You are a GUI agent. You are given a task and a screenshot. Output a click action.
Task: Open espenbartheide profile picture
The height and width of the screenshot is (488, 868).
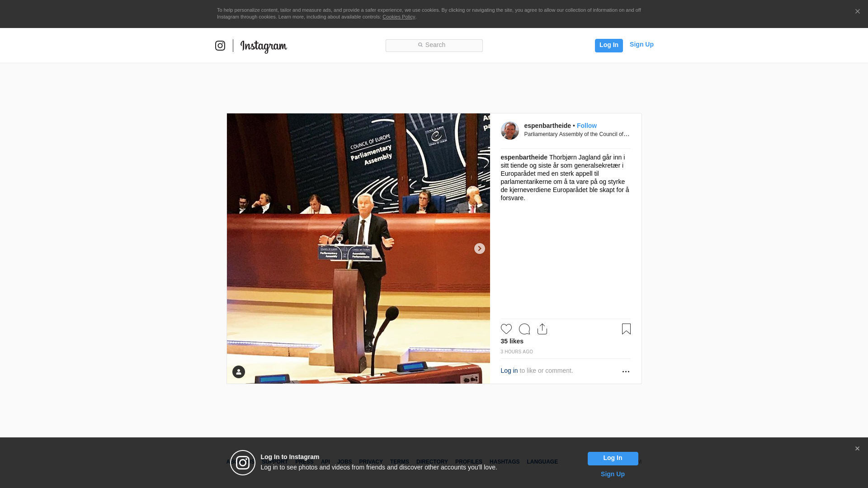click(509, 131)
